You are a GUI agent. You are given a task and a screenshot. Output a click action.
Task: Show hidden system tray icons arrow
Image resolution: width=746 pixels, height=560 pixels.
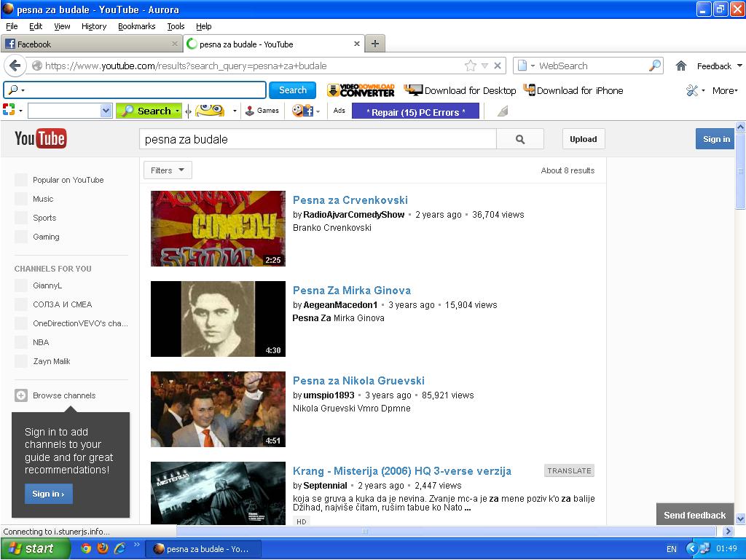(x=691, y=548)
